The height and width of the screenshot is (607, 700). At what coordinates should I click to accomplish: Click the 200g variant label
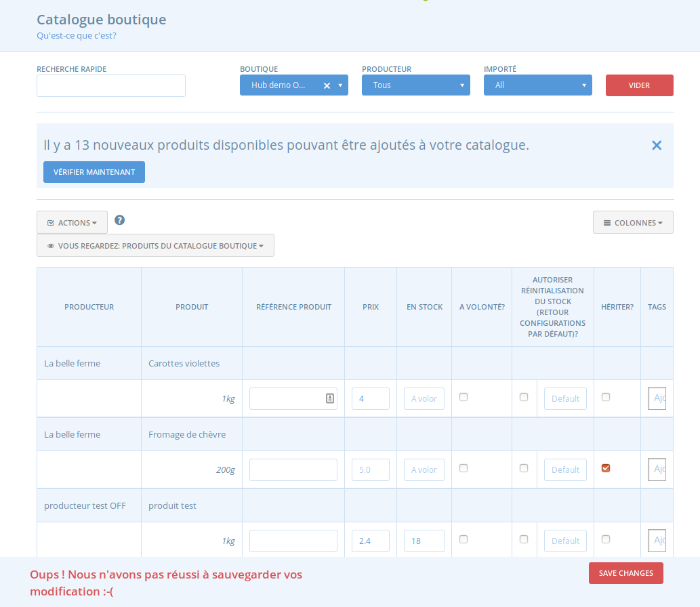(x=226, y=470)
